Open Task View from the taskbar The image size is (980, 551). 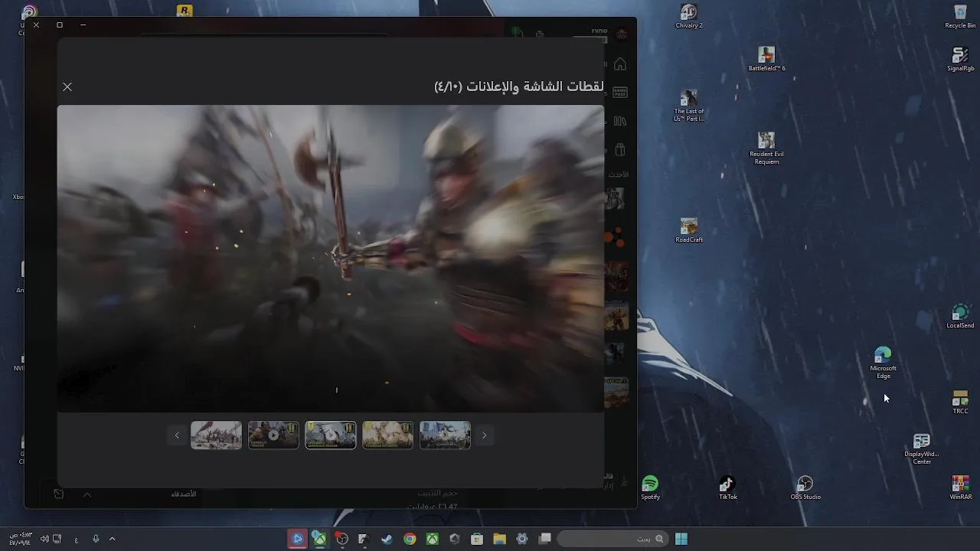(x=545, y=539)
